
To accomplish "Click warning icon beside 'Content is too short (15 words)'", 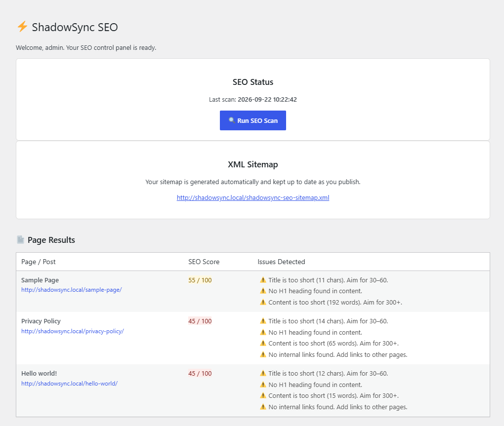I will (263, 395).
